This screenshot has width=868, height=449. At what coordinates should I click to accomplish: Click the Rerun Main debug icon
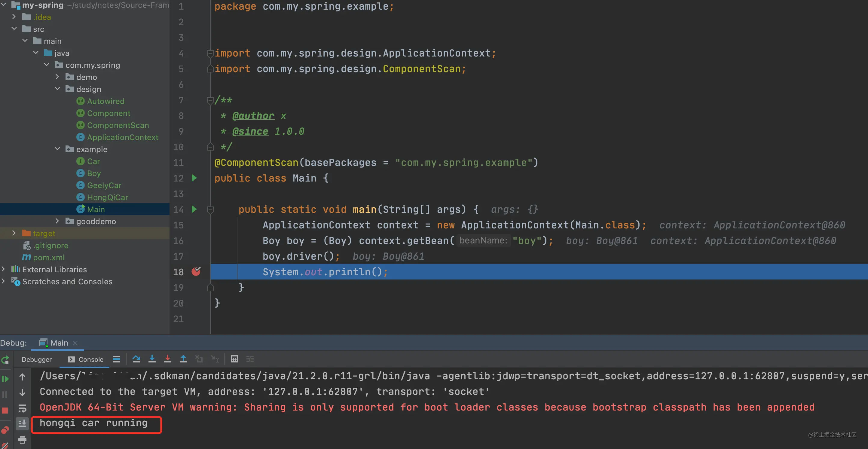point(5,360)
